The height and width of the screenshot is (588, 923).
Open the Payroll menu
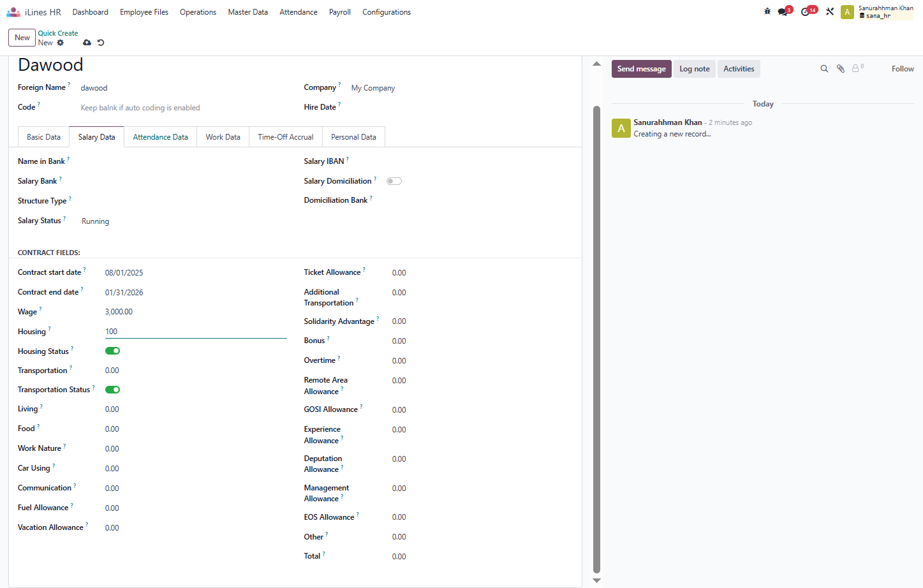point(340,12)
